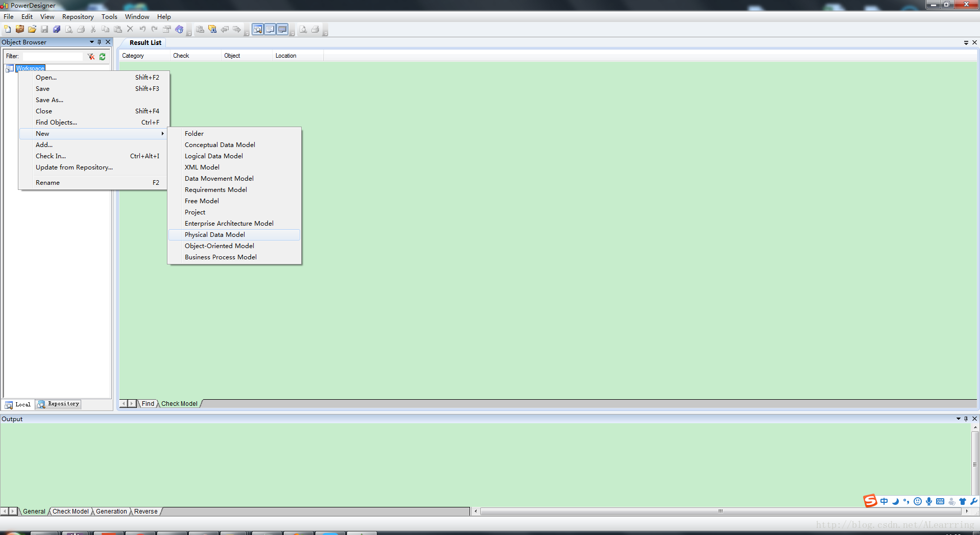The height and width of the screenshot is (535, 980).
Task: Click the Object column header
Action: coord(247,56)
